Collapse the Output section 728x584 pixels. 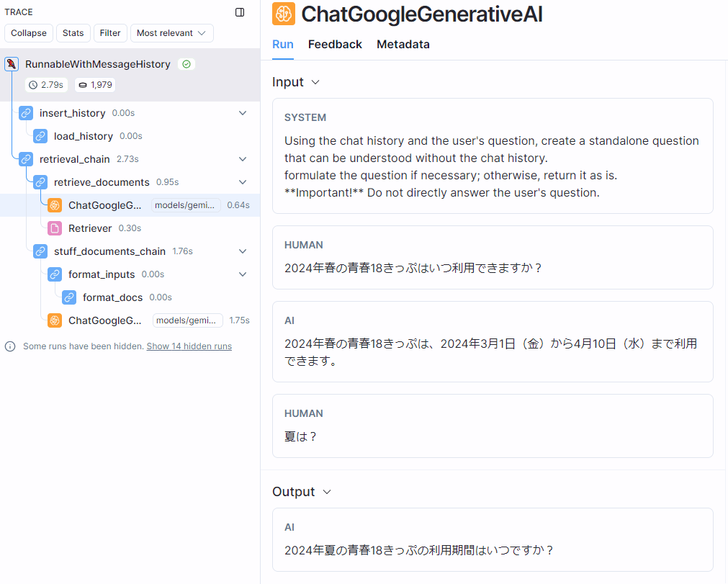pos(327,492)
